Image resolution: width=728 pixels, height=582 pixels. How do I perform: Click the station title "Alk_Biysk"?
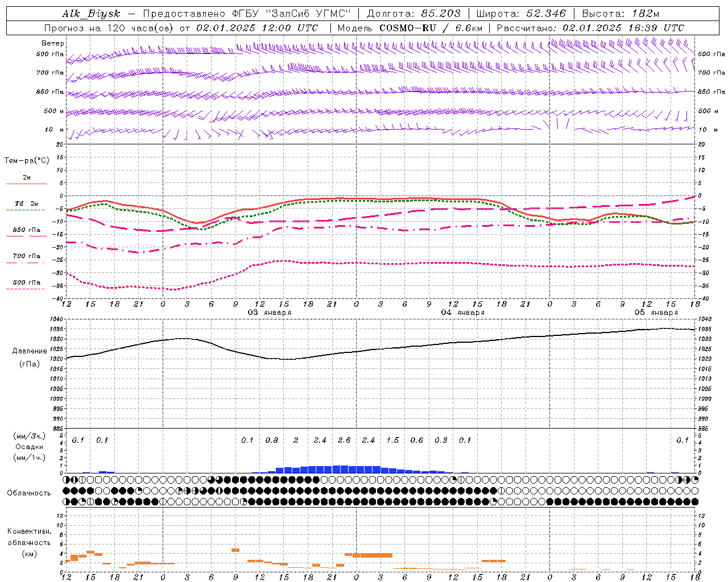click(91, 14)
